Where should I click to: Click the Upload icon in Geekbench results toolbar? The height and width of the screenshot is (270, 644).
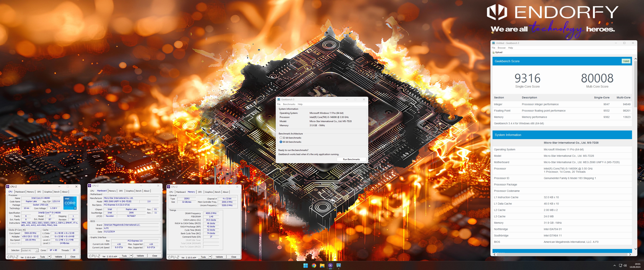(x=493, y=52)
